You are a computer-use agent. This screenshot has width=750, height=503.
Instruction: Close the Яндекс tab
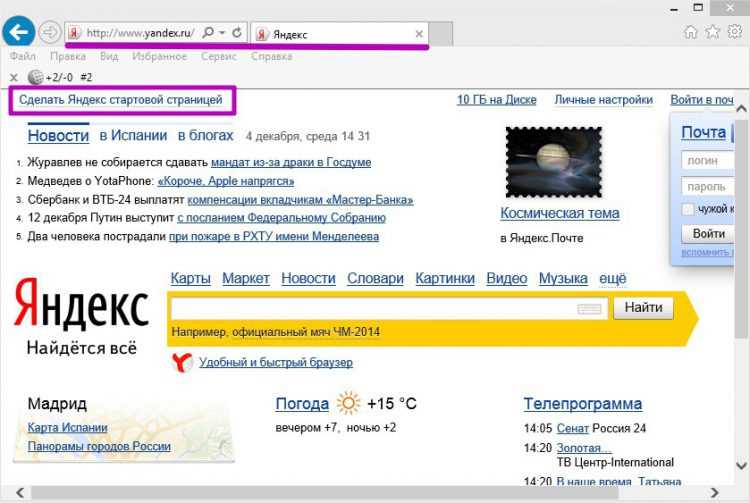pos(419,33)
